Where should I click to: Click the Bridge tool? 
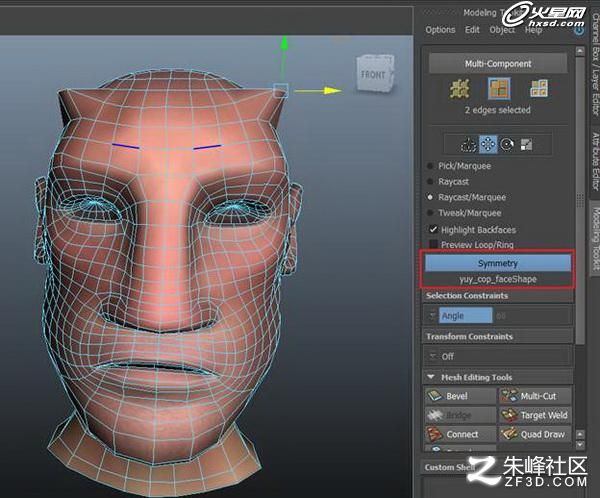pos(460,415)
